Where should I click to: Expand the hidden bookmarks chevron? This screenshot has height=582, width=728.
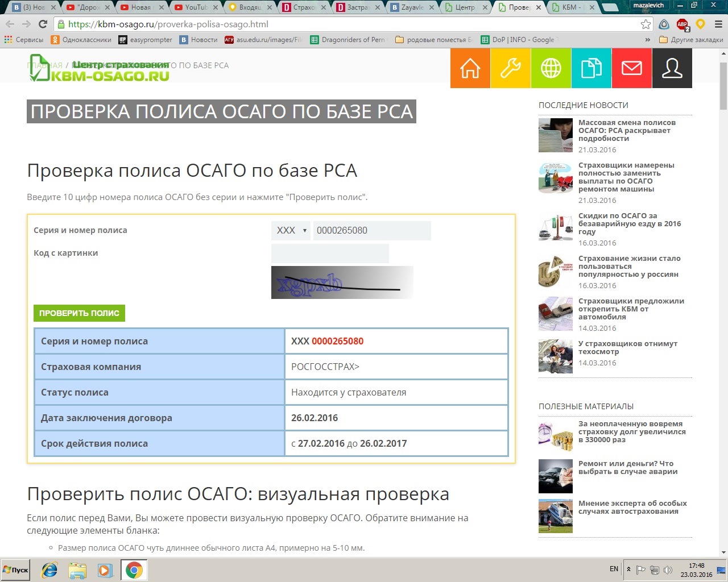click(x=647, y=40)
